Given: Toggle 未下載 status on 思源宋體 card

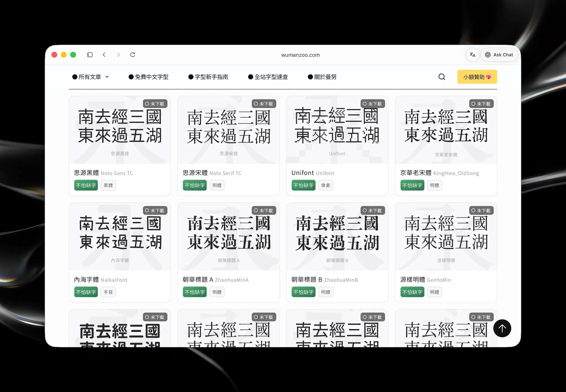Looking at the screenshot, I should click(264, 104).
